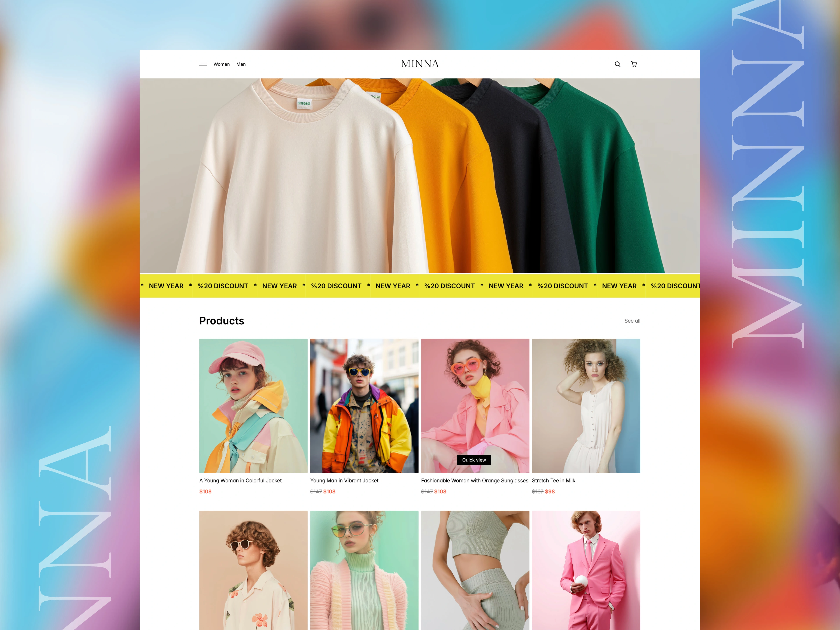
Task: Click the sweatshirts hero banner image
Action: (420, 176)
